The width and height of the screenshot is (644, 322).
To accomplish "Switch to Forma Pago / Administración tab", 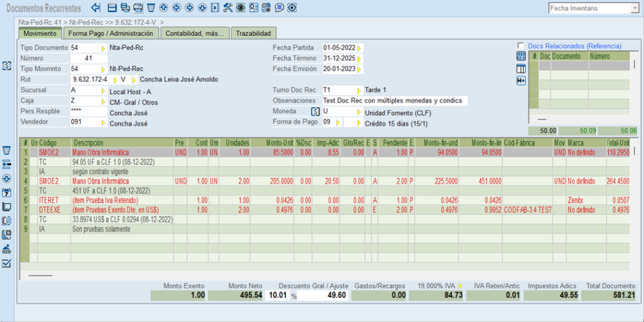I will [111, 33].
